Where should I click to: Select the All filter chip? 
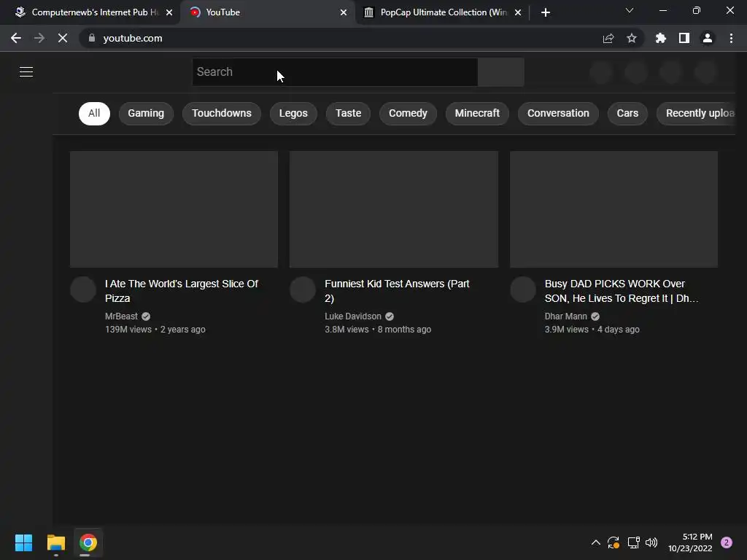[94, 113]
